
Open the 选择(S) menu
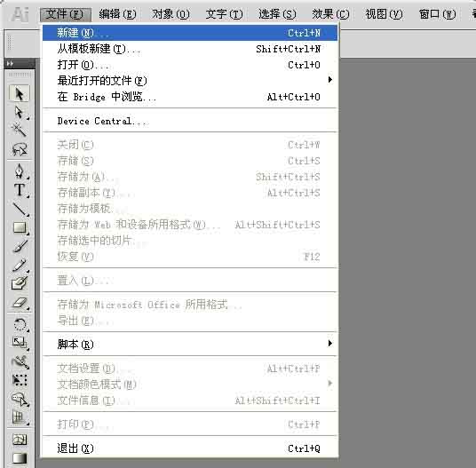[x=277, y=14]
